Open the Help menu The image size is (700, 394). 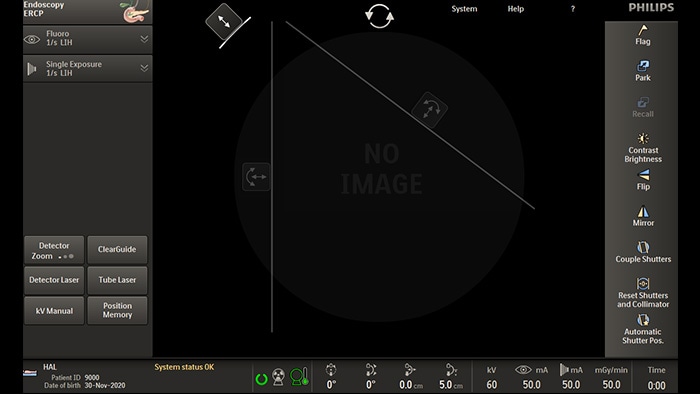coord(516,9)
